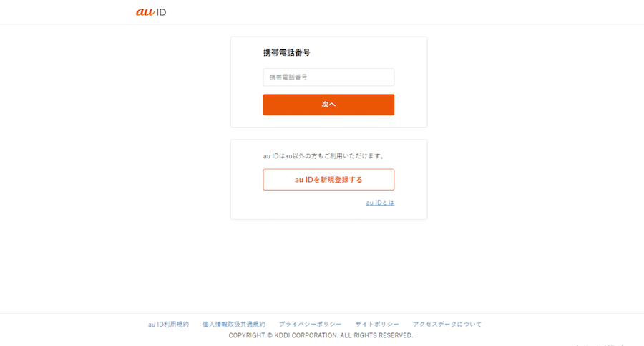This screenshot has height=346, width=644.
Task: Click the au ID logo
Action: (x=151, y=12)
